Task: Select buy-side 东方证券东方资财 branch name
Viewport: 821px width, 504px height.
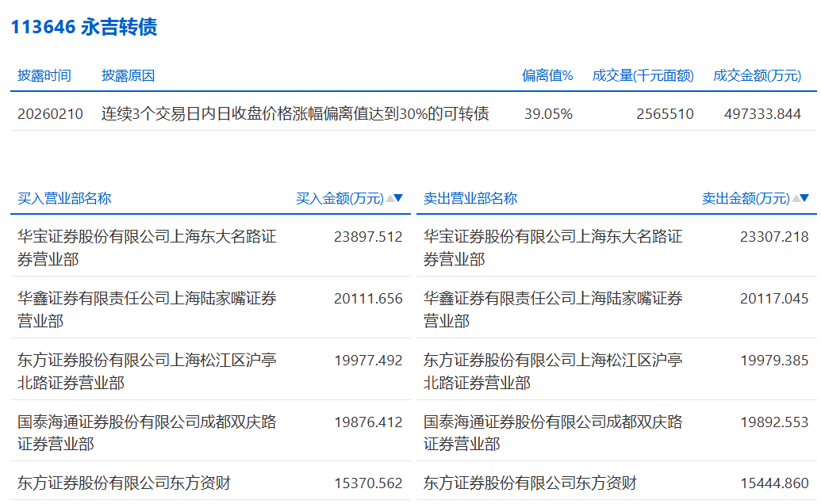Action: pos(124,483)
